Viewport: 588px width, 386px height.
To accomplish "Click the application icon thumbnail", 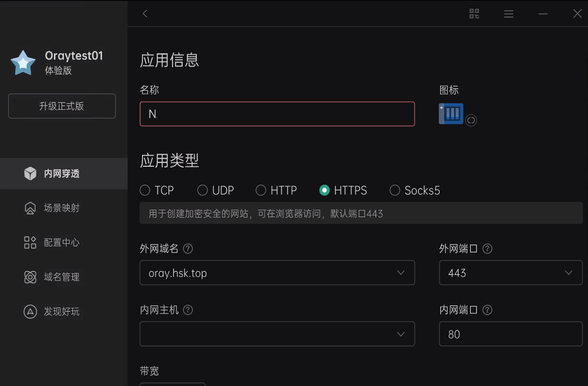I will click(x=451, y=114).
